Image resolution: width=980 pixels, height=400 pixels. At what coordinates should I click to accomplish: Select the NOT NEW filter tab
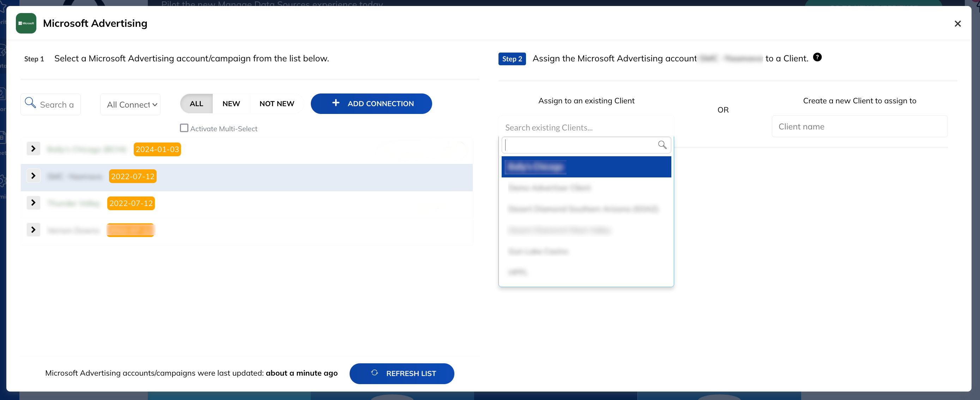click(x=277, y=104)
